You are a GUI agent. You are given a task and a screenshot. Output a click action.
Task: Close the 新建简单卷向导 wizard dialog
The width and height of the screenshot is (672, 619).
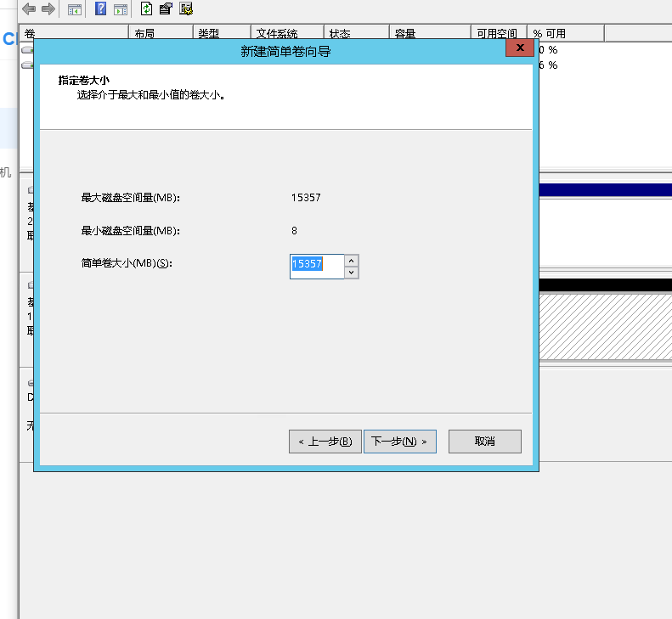pos(519,49)
